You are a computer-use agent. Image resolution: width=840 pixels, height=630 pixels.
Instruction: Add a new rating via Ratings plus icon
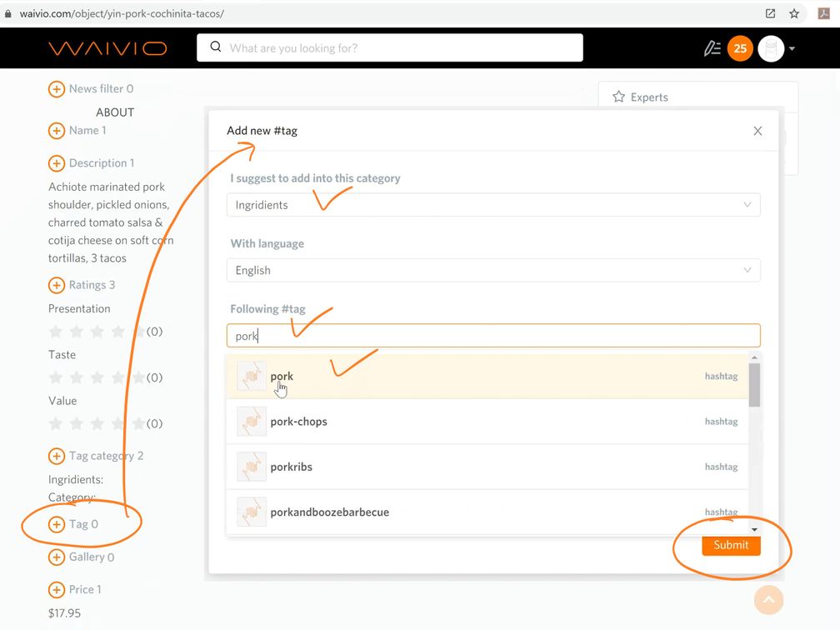[x=56, y=285]
